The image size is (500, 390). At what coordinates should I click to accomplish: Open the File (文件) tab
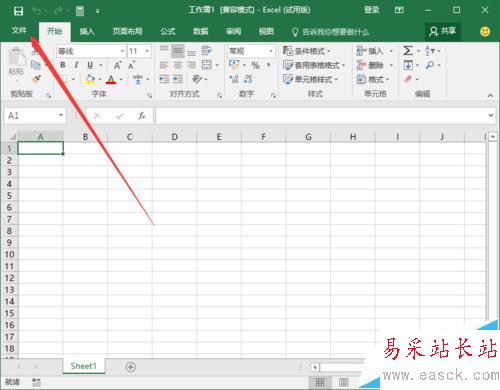19,31
